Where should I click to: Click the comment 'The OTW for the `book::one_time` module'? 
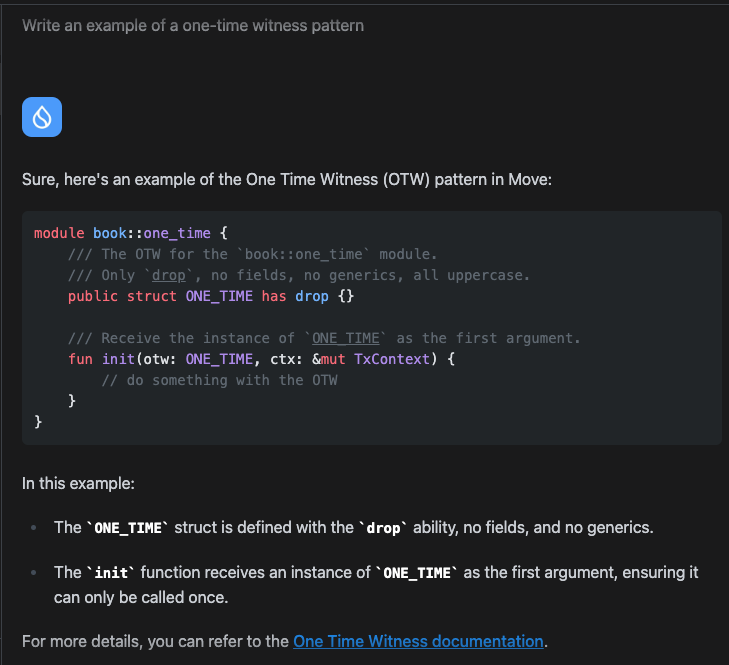(x=252, y=254)
